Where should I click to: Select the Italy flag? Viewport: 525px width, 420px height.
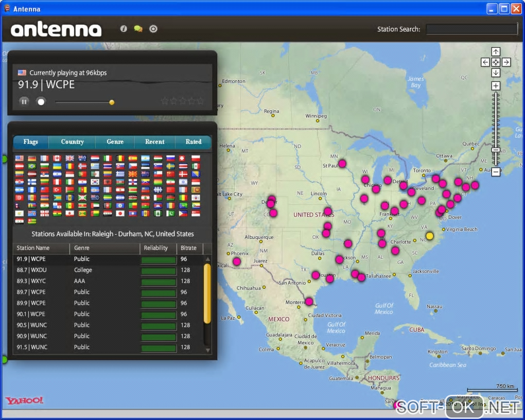point(108,159)
